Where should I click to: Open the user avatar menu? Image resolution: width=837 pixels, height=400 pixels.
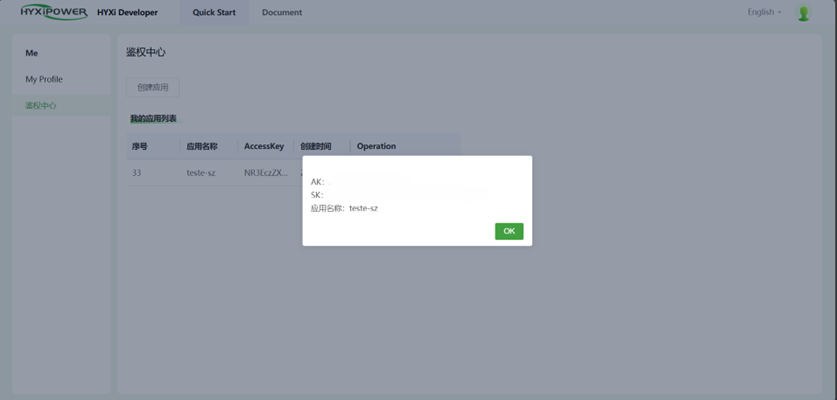pyautogui.click(x=803, y=13)
